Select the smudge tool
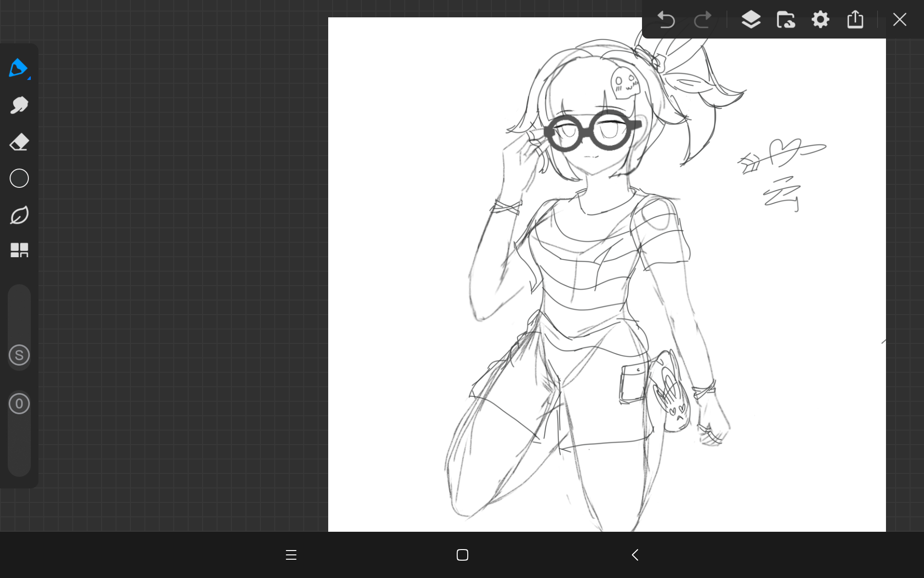924x578 pixels. pyautogui.click(x=19, y=105)
